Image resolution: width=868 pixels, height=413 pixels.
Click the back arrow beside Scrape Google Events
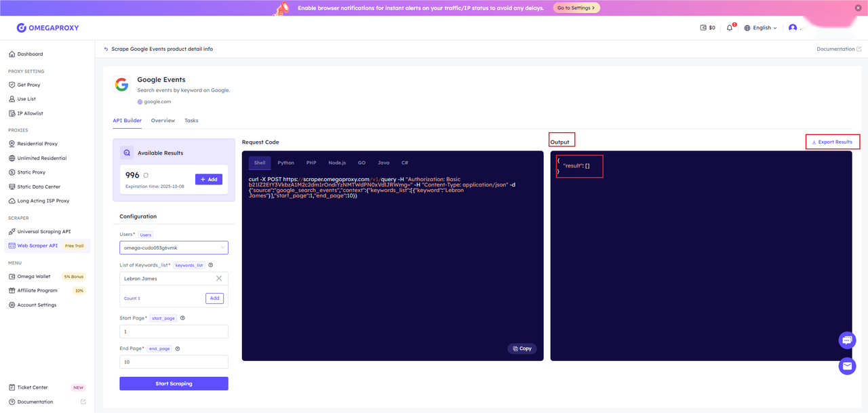(106, 49)
